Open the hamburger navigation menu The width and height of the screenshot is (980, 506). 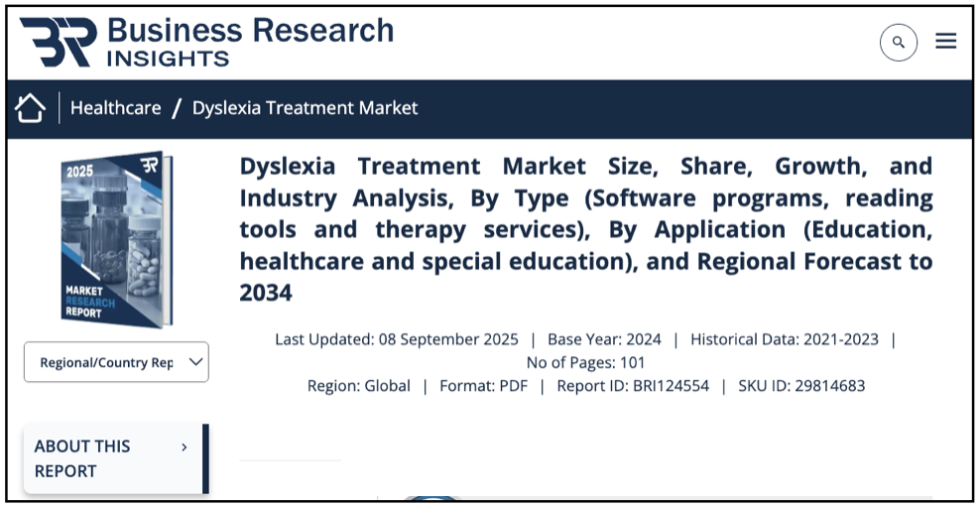point(945,41)
